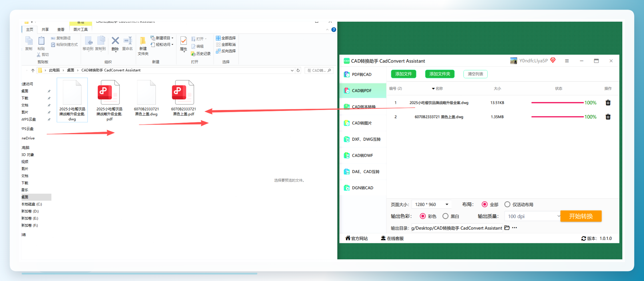This screenshot has height=281, width=644.
Task: Click 反向选择 in Explorer ribbon
Action: pyautogui.click(x=226, y=51)
